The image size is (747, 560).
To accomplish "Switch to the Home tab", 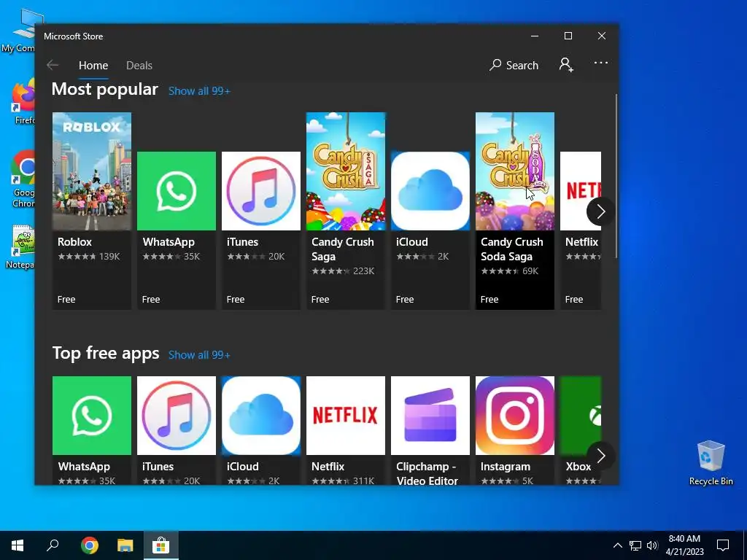I will coord(93,66).
